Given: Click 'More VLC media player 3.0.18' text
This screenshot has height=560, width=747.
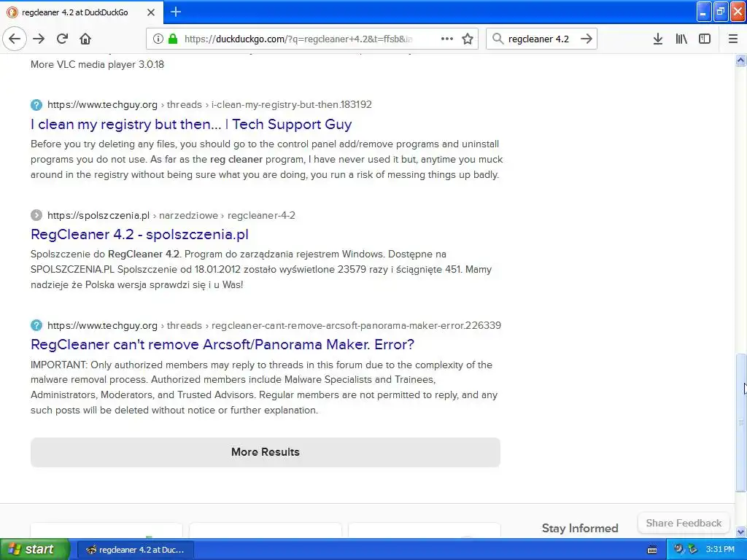Looking at the screenshot, I should tap(97, 64).
